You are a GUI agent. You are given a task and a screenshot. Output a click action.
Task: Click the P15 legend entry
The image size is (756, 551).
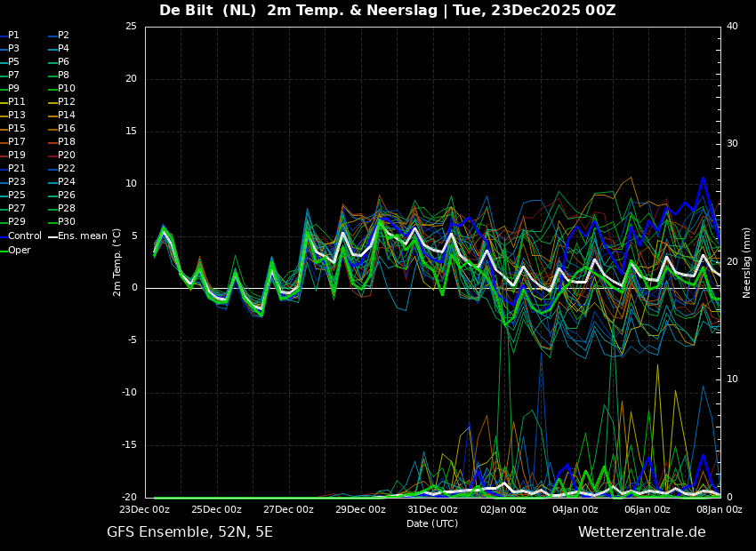(17, 129)
